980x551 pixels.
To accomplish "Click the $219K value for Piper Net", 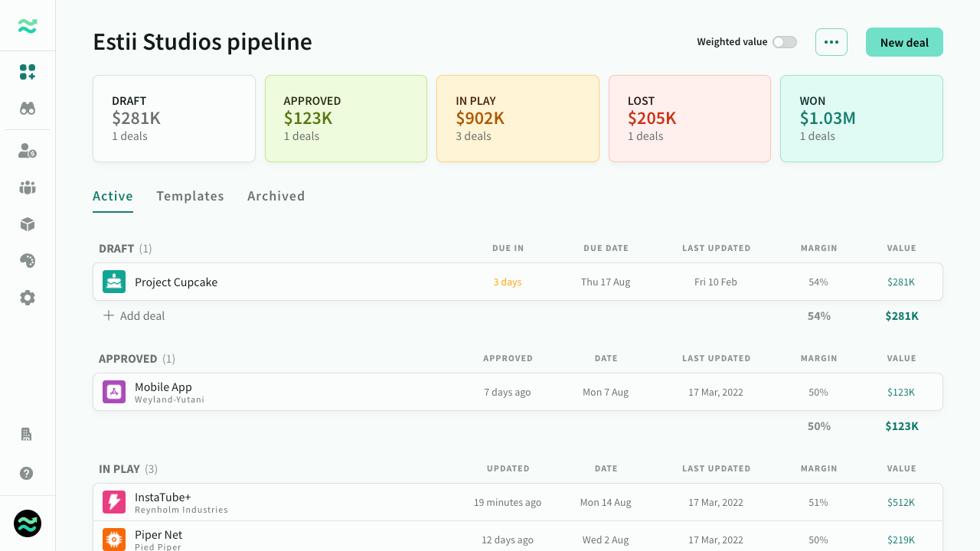I will pyautogui.click(x=901, y=540).
